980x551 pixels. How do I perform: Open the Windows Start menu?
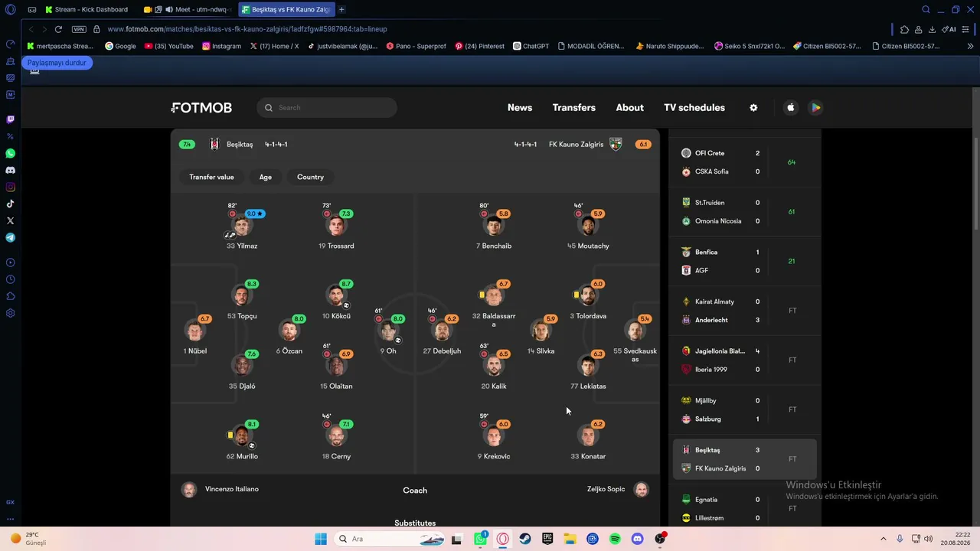321,539
